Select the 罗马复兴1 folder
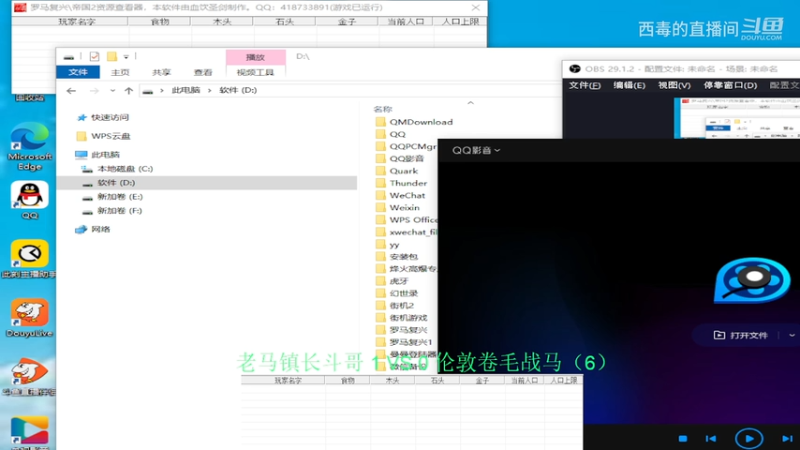This screenshot has width=800, height=450. [x=410, y=342]
